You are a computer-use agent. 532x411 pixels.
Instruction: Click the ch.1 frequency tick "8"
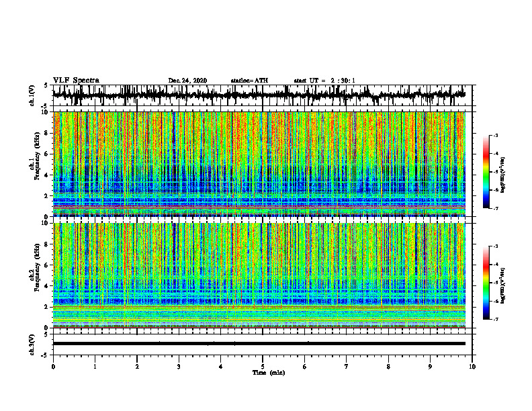[x=47, y=133]
